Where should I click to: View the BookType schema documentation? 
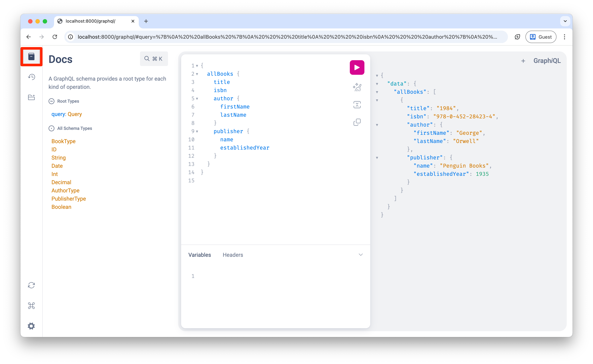click(63, 141)
